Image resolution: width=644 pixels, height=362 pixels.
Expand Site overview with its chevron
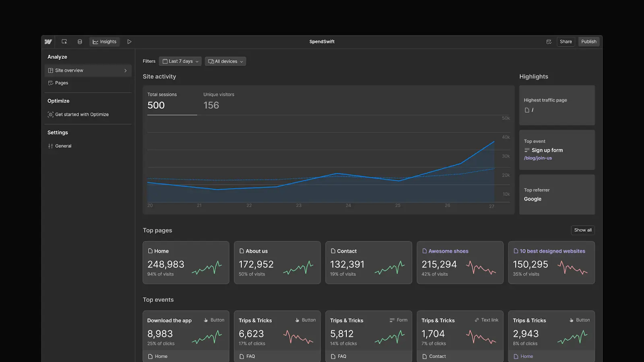[125, 70]
